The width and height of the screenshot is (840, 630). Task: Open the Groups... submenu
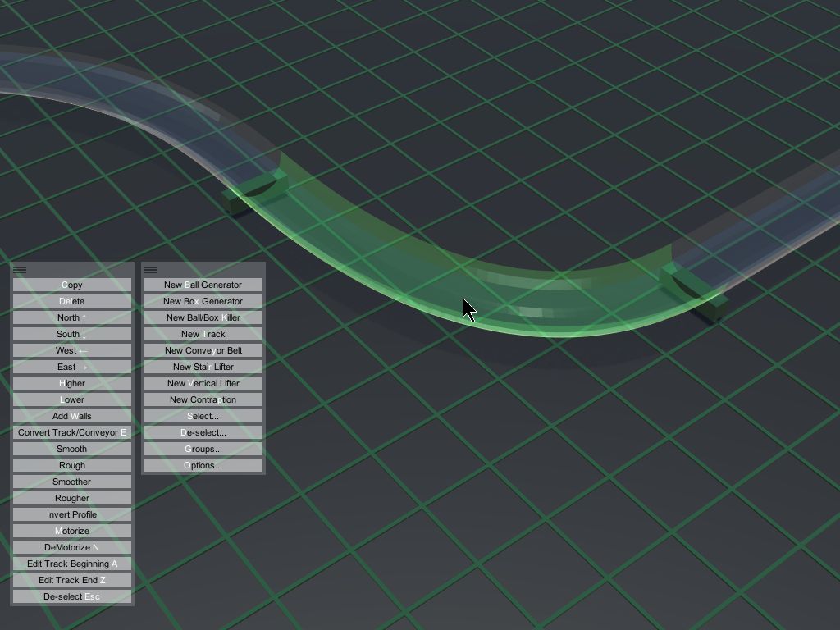click(203, 449)
